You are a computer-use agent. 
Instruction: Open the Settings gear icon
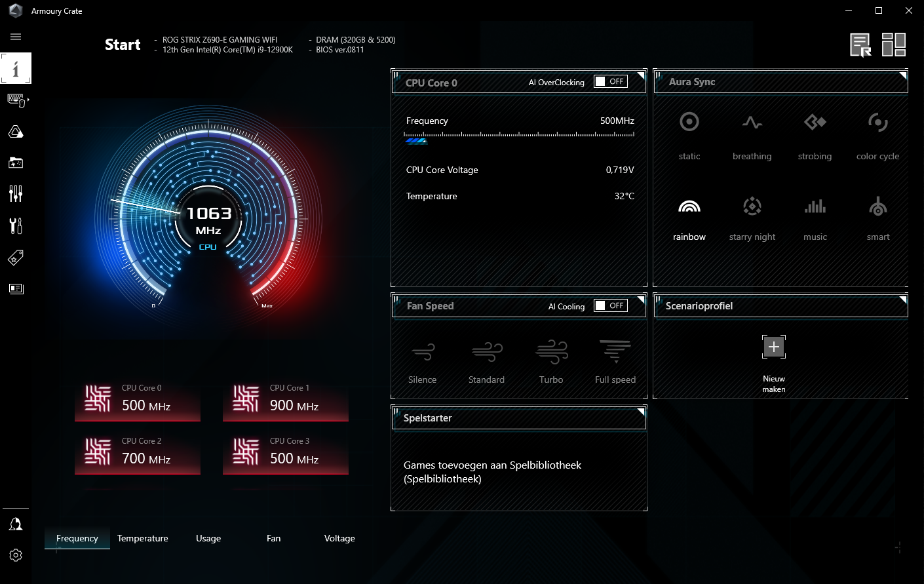click(16, 555)
